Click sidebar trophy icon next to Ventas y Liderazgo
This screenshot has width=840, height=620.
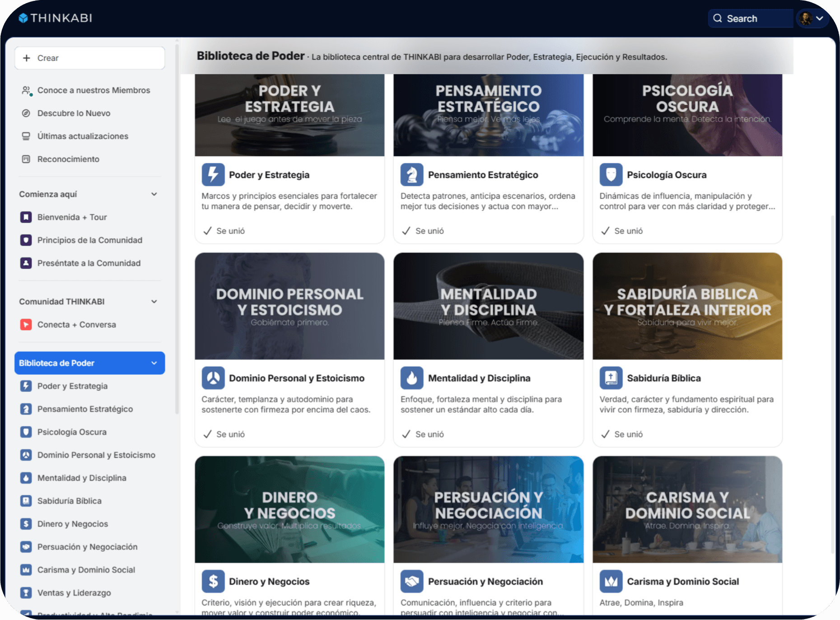pyautogui.click(x=26, y=593)
